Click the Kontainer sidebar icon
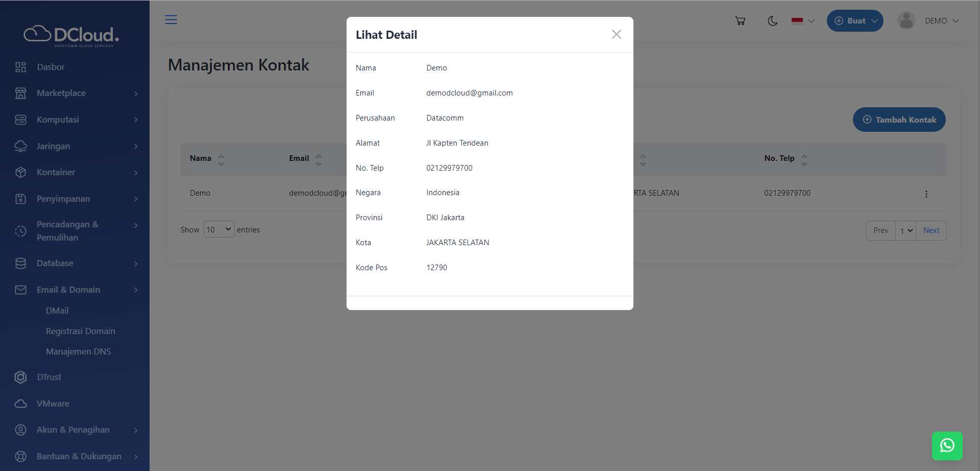Screen dimensions: 980x471 (x=20, y=172)
